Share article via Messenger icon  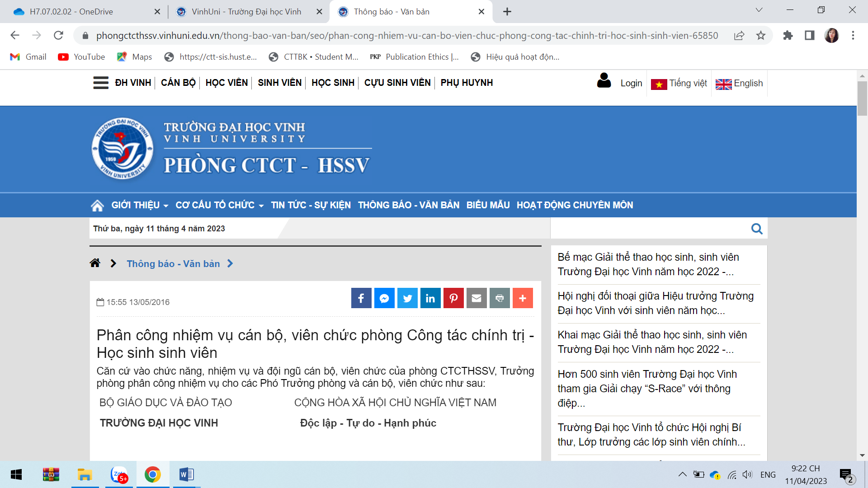click(384, 298)
